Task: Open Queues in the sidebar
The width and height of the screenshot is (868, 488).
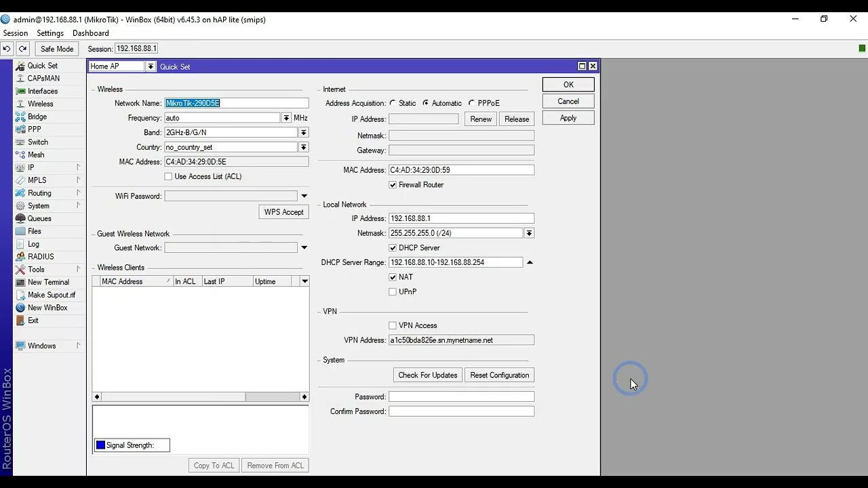Action: [39, 218]
